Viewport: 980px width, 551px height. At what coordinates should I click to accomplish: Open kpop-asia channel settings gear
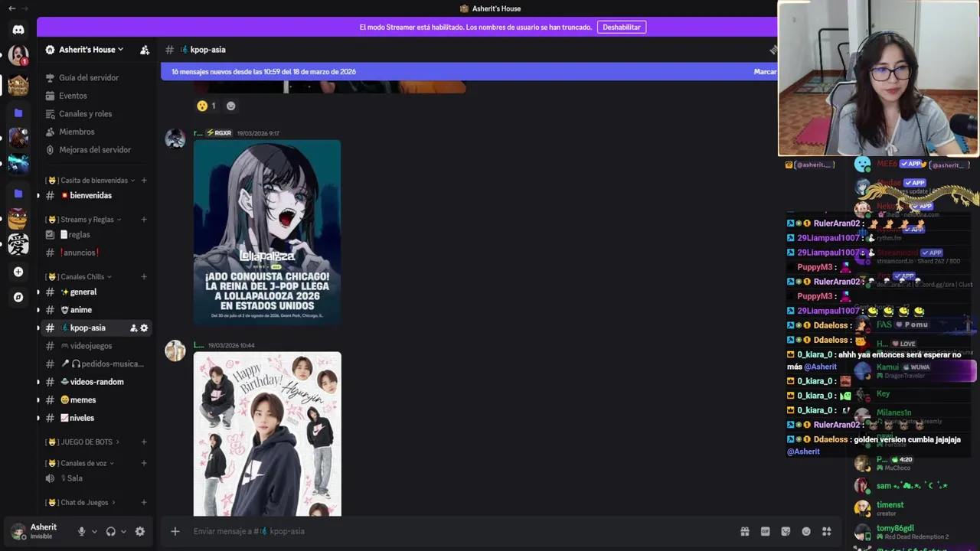(x=144, y=328)
